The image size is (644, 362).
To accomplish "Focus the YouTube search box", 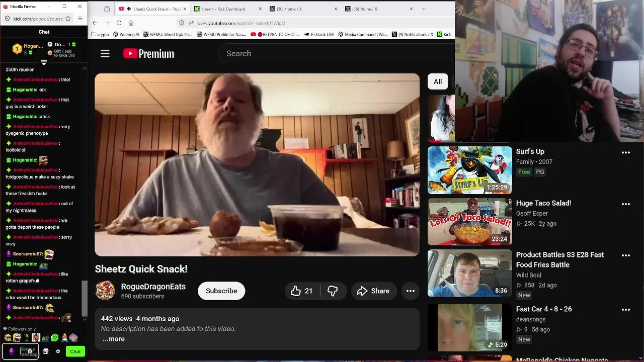I will (x=337, y=53).
